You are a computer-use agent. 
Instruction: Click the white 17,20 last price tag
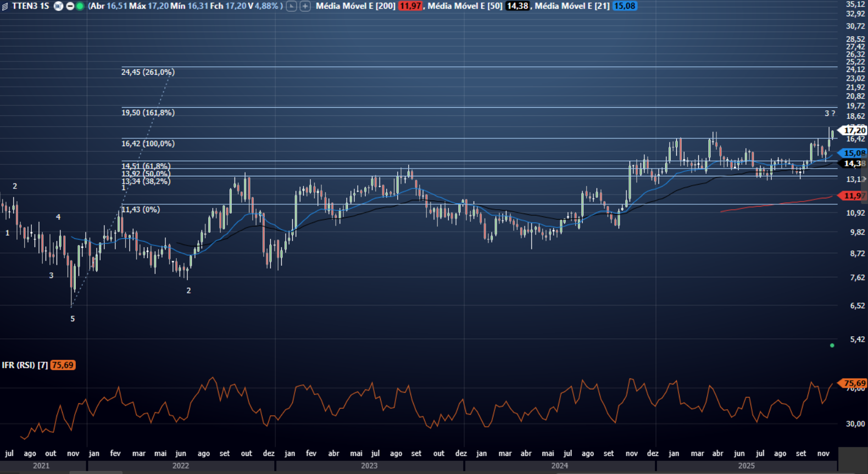(x=854, y=130)
